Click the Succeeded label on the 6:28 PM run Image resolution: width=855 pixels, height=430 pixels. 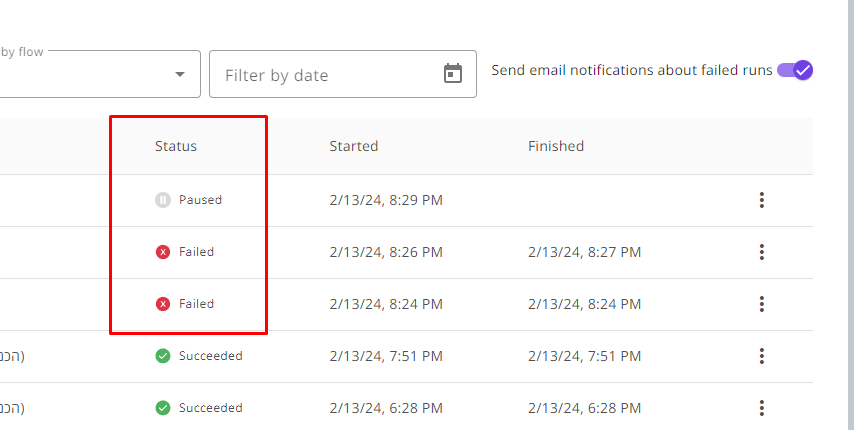(x=210, y=408)
